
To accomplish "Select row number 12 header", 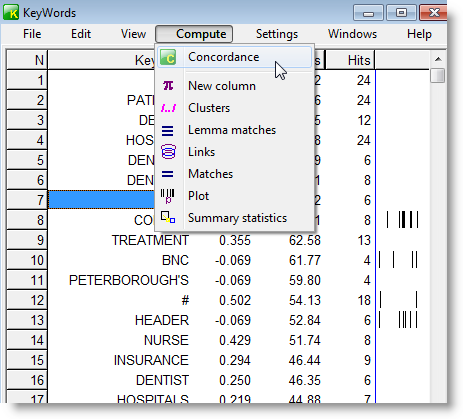I will point(27,300).
